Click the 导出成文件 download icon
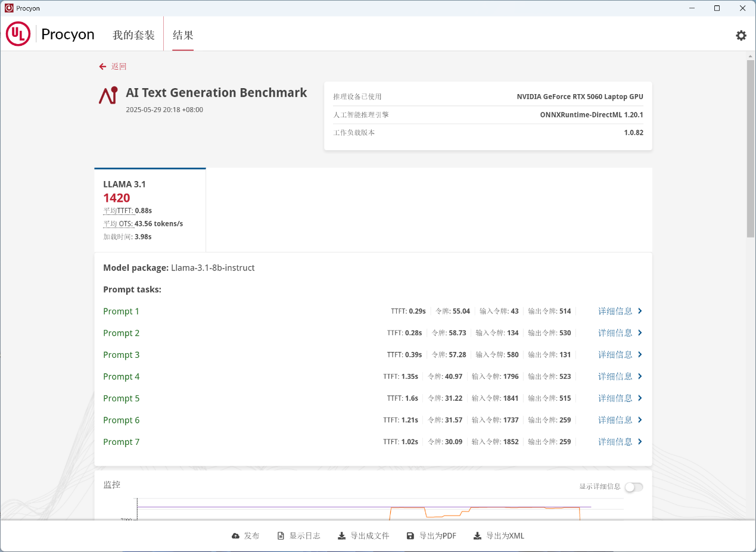The width and height of the screenshot is (756, 552). pos(341,536)
